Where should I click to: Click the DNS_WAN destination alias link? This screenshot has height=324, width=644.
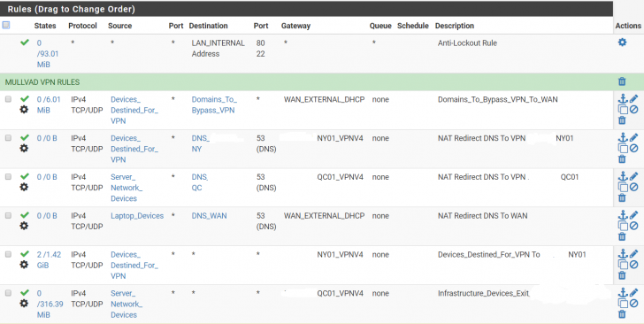(x=209, y=215)
